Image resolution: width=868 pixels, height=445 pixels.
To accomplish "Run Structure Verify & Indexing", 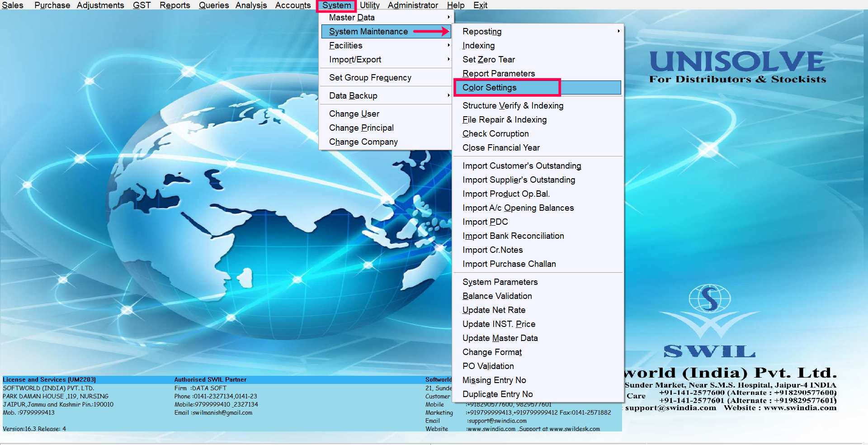I will pos(538,106).
